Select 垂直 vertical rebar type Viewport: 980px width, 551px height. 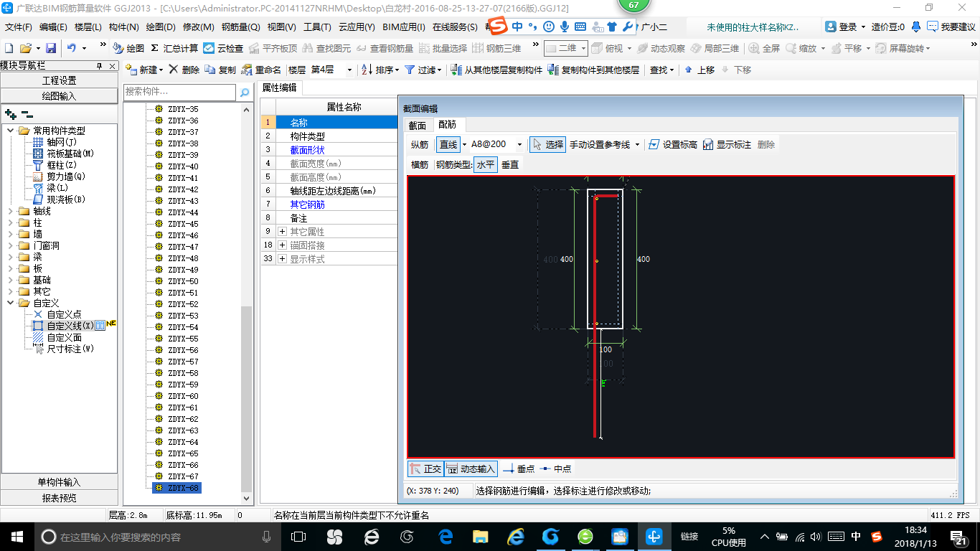point(510,164)
